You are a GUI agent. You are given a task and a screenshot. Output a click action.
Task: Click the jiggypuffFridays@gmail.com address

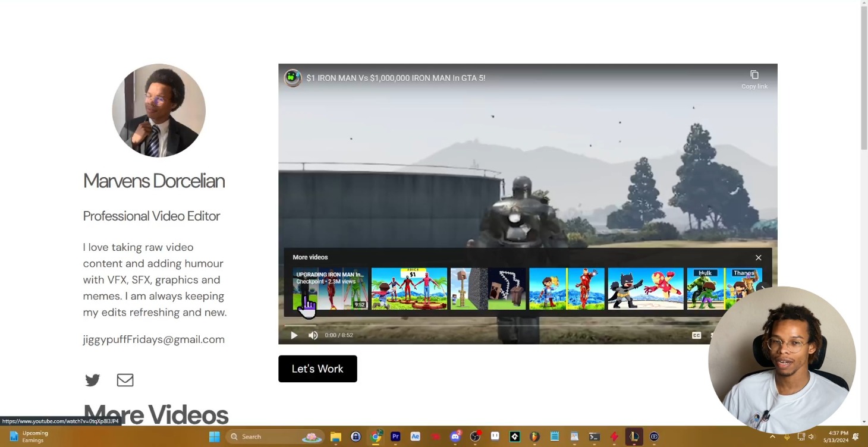point(154,339)
